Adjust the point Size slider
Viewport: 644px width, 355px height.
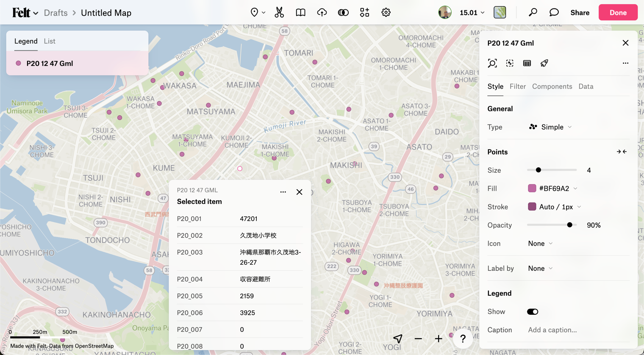539,170
